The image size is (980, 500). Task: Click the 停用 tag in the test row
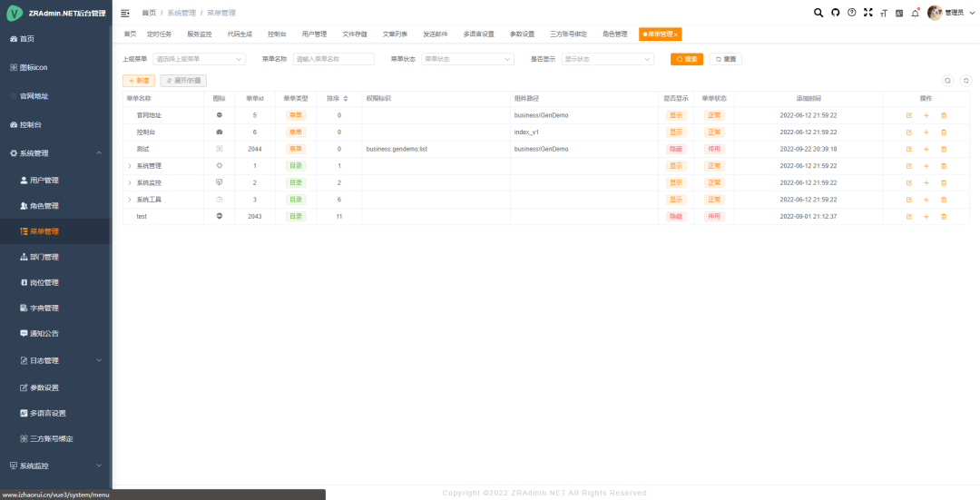714,217
